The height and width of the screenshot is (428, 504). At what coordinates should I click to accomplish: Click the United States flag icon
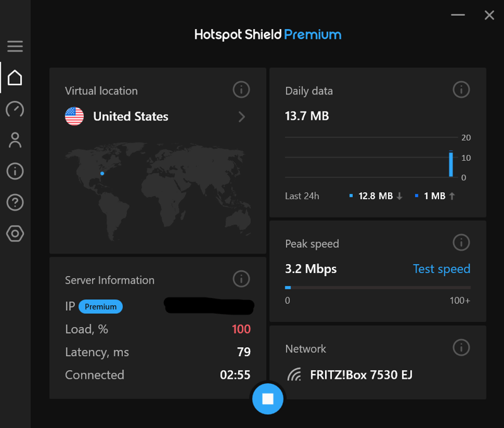pyautogui.click(x=74, y=116)
